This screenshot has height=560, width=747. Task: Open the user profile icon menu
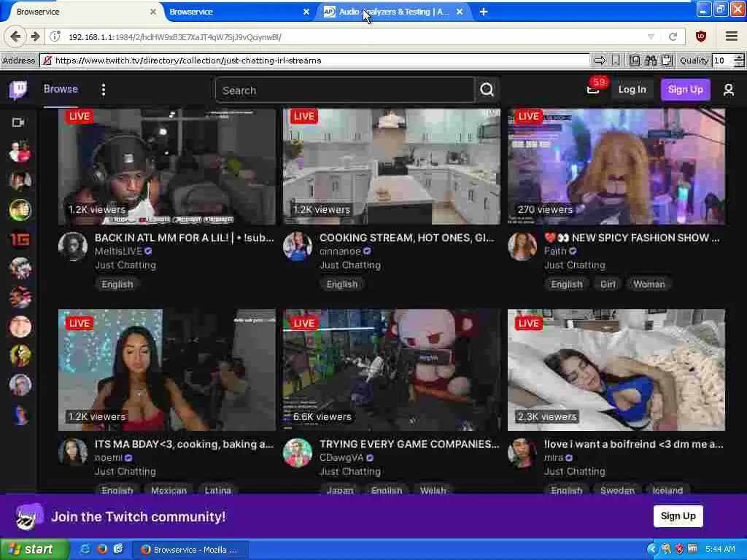coord(729,90)
